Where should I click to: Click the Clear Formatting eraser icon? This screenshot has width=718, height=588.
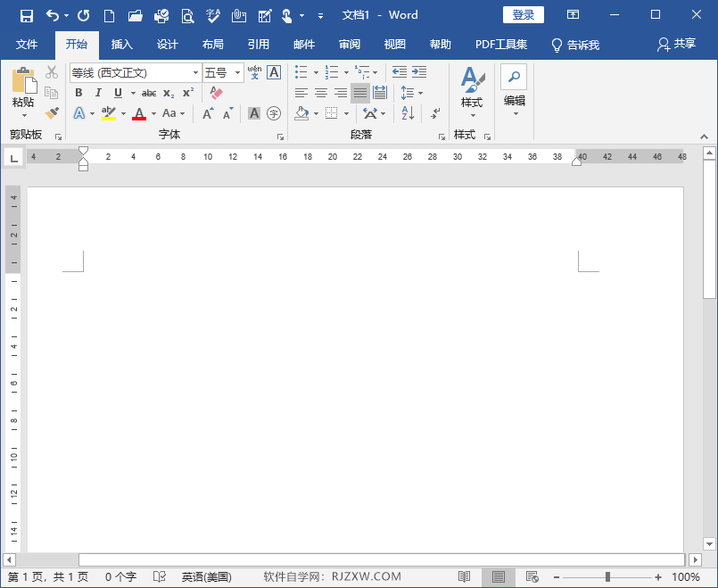click(216, 93)
